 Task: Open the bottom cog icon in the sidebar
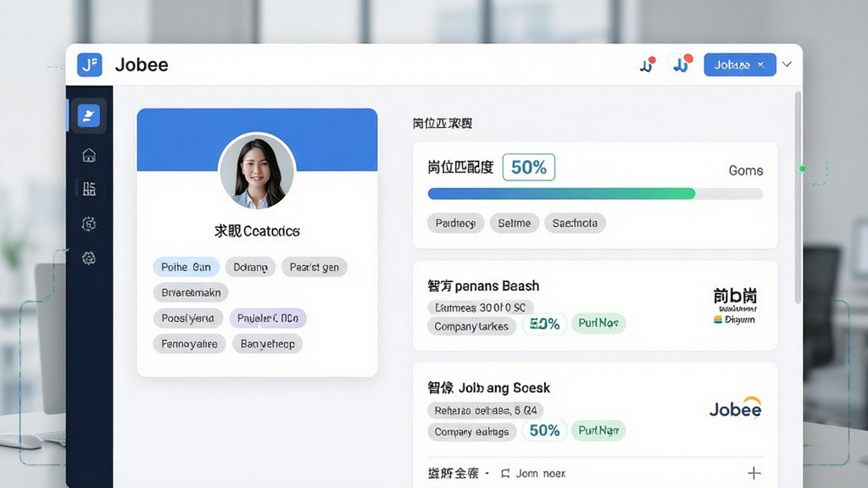click(x=88, y=258)
